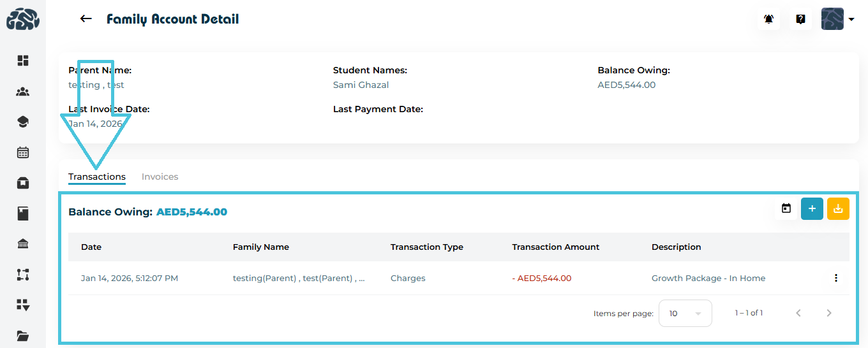This screenshot has height=348, width=868.
Task: Click the brain logo at top left
Action: (x=23, y=18)
